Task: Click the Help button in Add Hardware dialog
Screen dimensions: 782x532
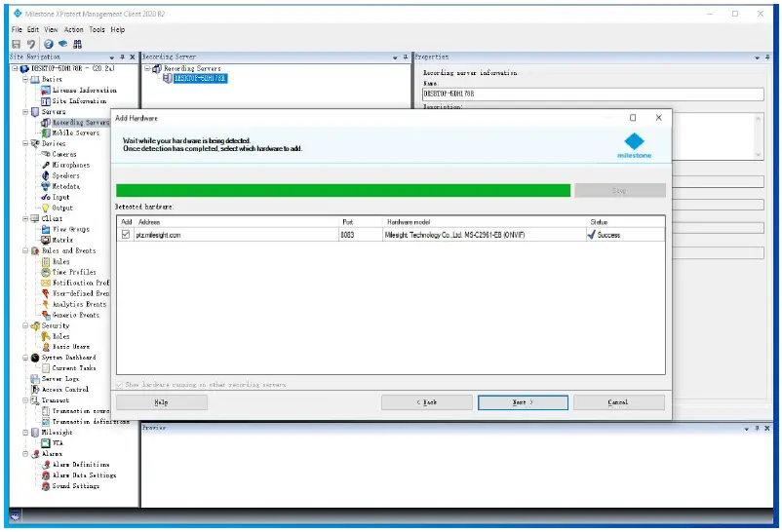Action: coord(162,402)
